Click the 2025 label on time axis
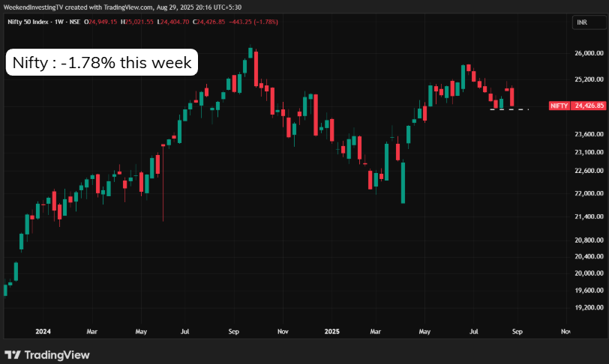 pos(331,331)
